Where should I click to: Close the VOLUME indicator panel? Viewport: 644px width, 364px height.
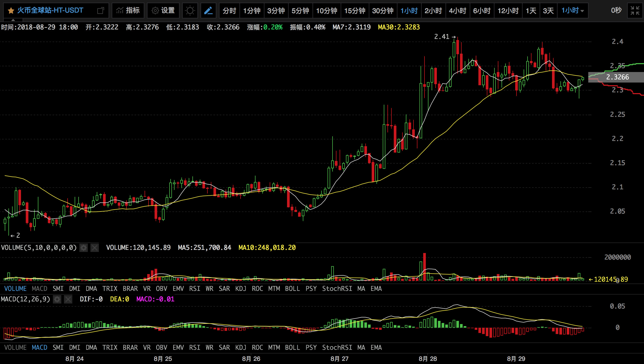pos(95,247)
